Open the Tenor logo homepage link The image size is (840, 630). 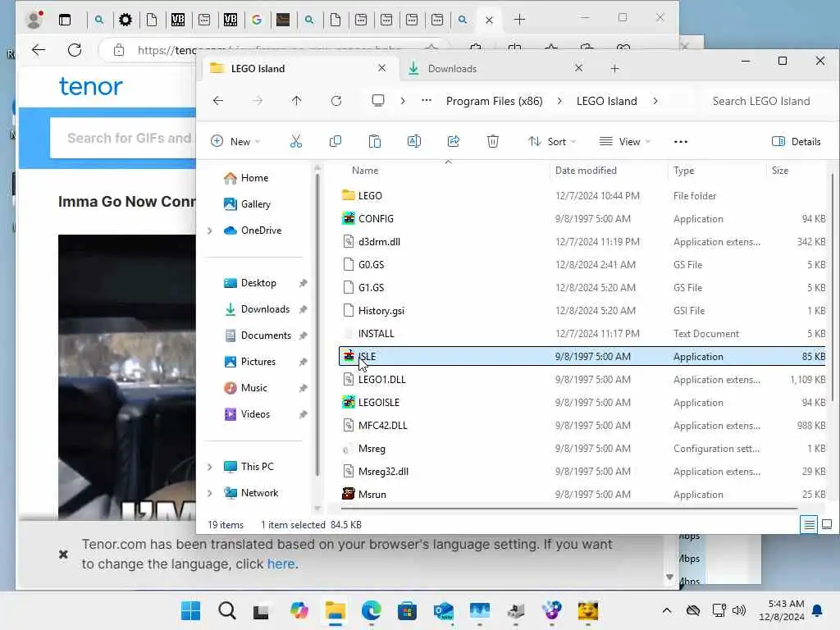tap(90, 86)
